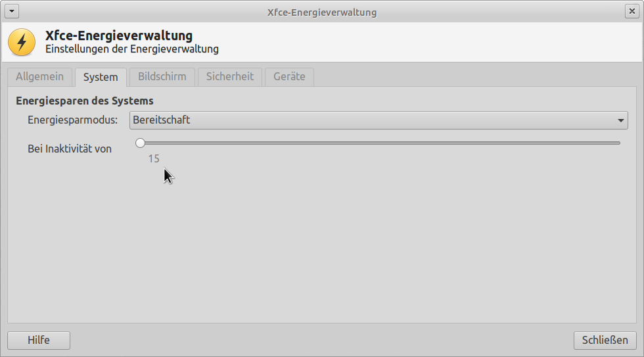Open the window menu arrow in title bar
Image resolution: width=644 pixels, height=357 pixels.
12,11
